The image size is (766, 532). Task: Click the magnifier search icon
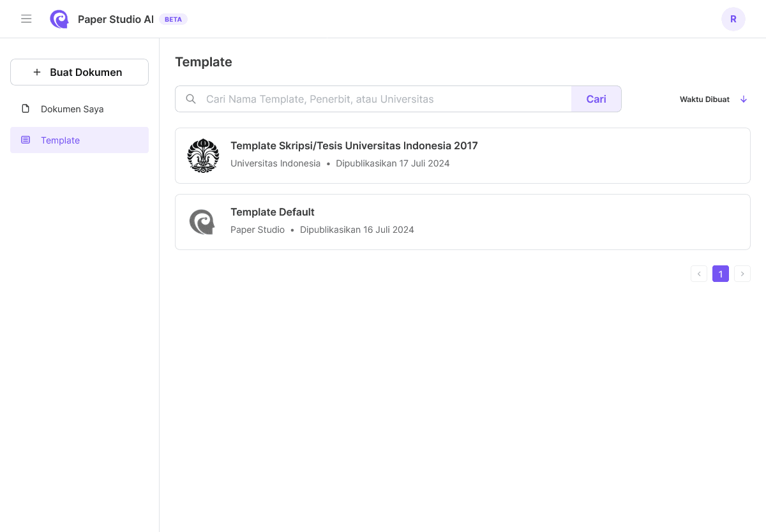[x=191, y=99]
